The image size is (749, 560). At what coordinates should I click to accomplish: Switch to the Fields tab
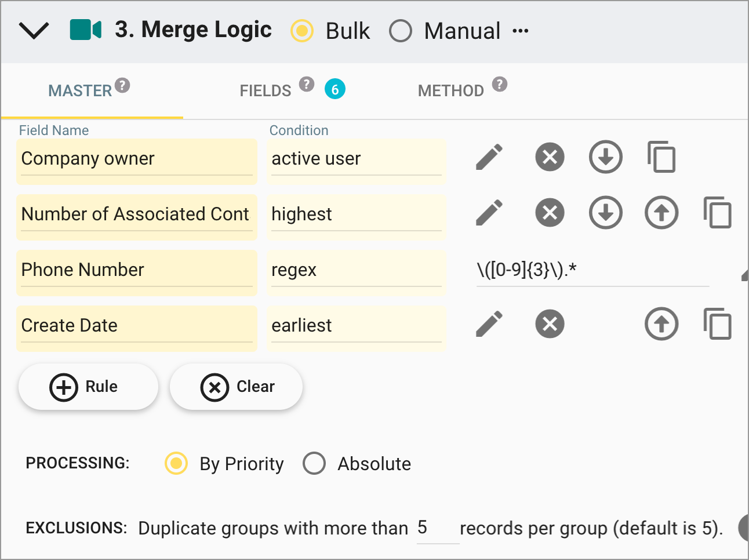tap(265, 90)
